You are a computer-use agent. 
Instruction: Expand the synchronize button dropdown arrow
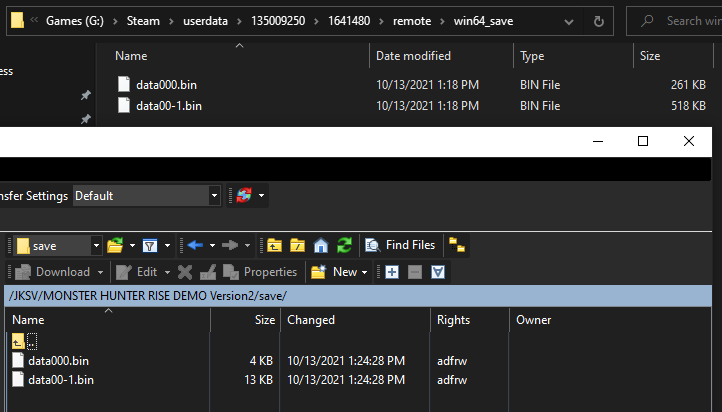[x=261, y=195]
